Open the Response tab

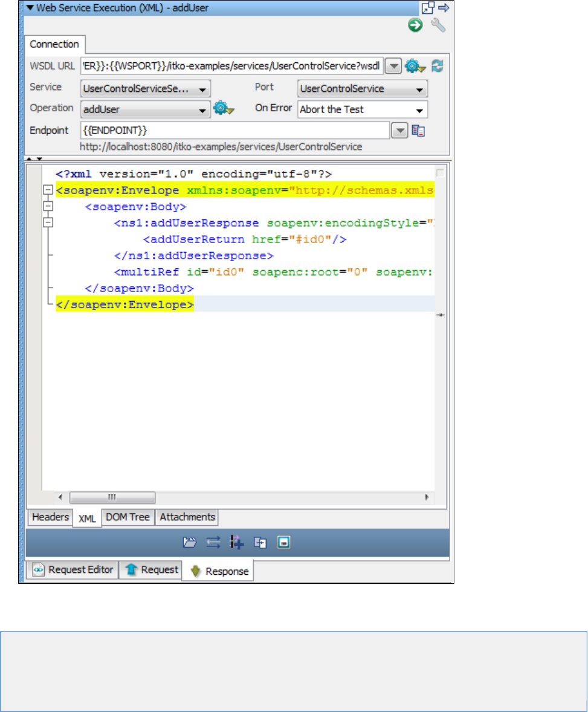point(218,571)
